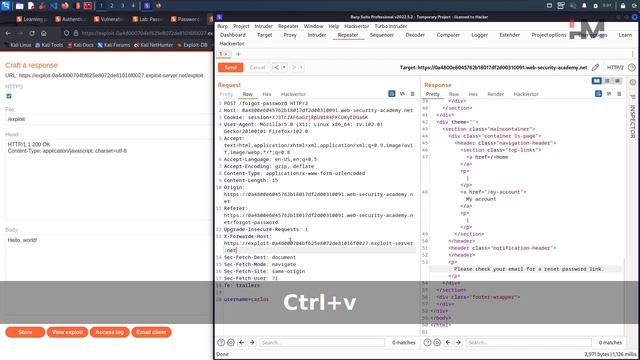Open Response message editor hamburger menu
The height and width of the screenshot is (360, 640).
coord(619,94)
